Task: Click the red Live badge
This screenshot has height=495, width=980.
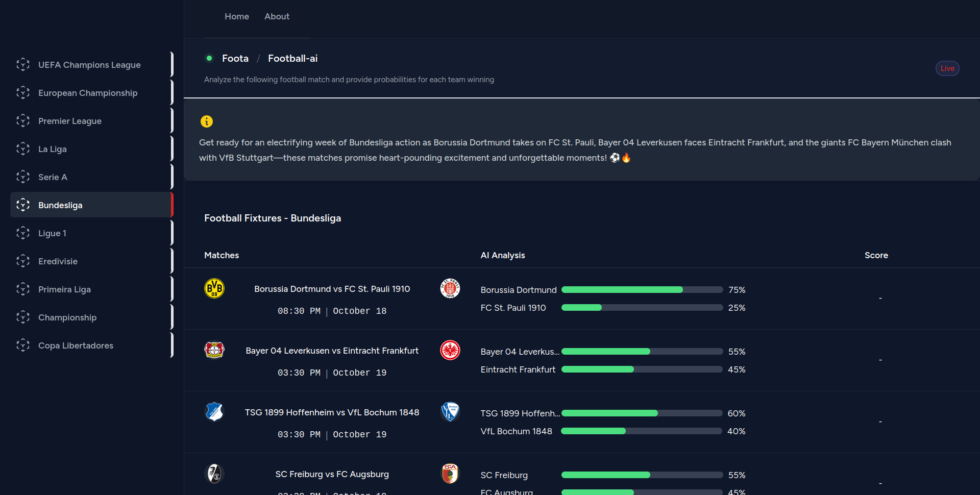Action: 947,68
